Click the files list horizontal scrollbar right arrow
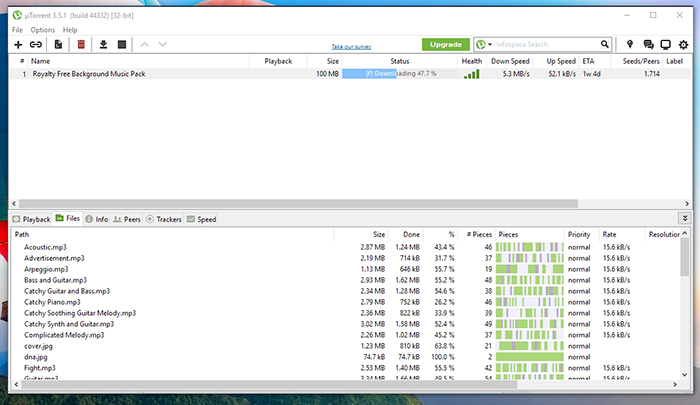700x405 pixels. 675,384
